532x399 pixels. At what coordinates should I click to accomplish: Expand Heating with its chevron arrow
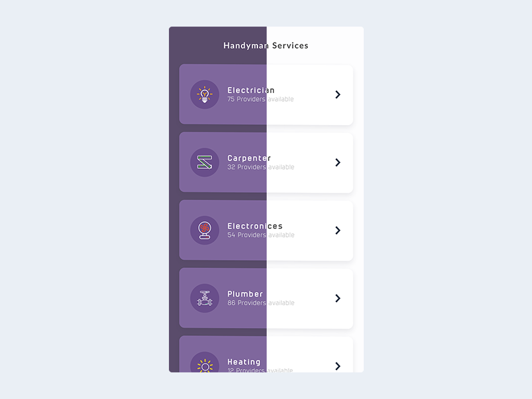338,366
